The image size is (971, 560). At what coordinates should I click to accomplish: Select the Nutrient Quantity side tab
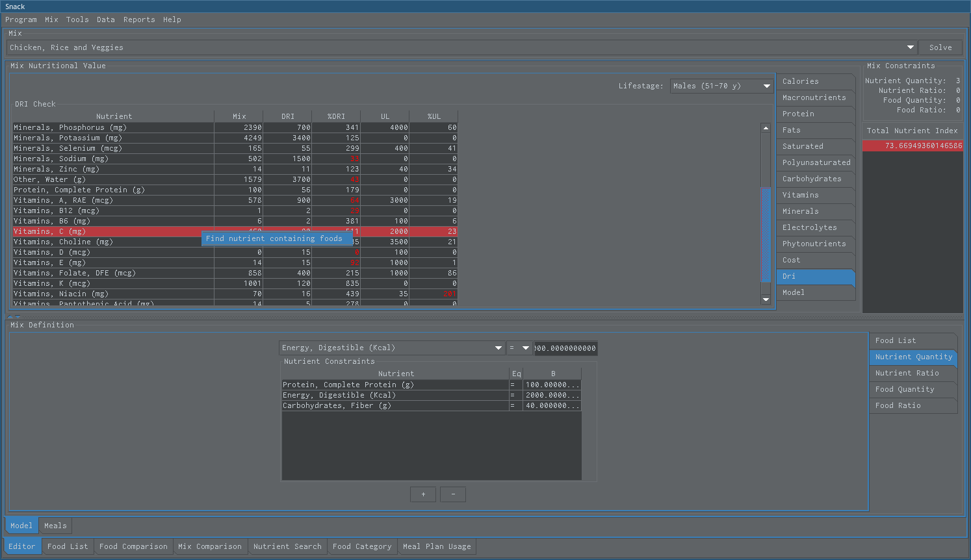[x=913, y=357]
